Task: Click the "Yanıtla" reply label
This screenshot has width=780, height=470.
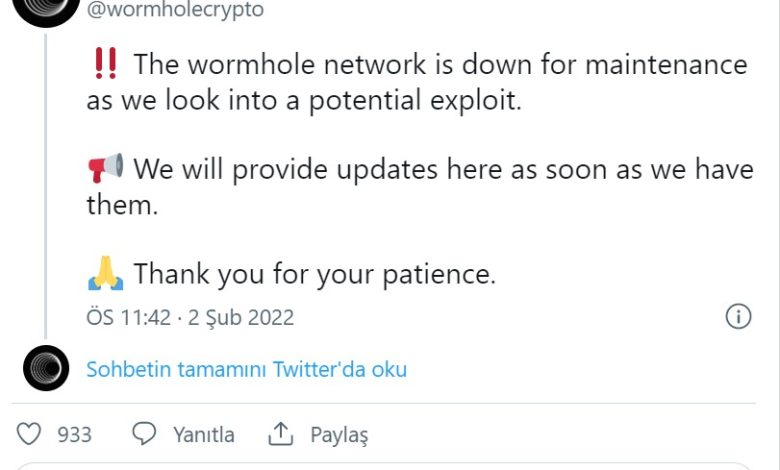Action: 203,434
